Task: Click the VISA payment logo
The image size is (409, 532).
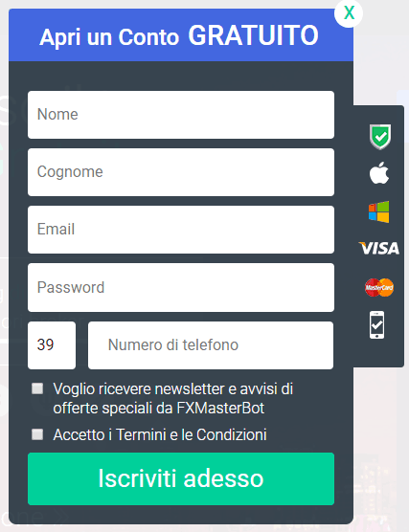Action: click(x=378, y=248)
